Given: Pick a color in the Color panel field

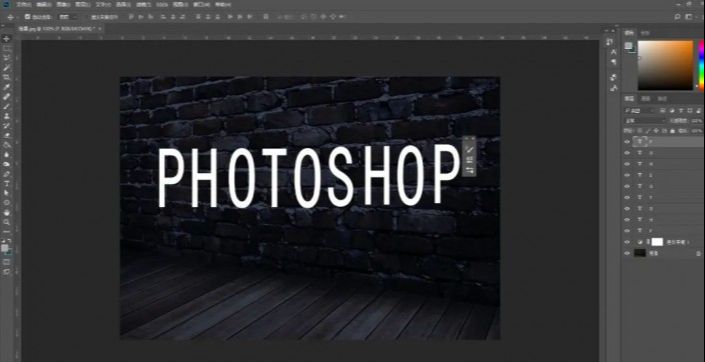Looking at the screenshot, I should pyautogui.click(x=665, y=65).
